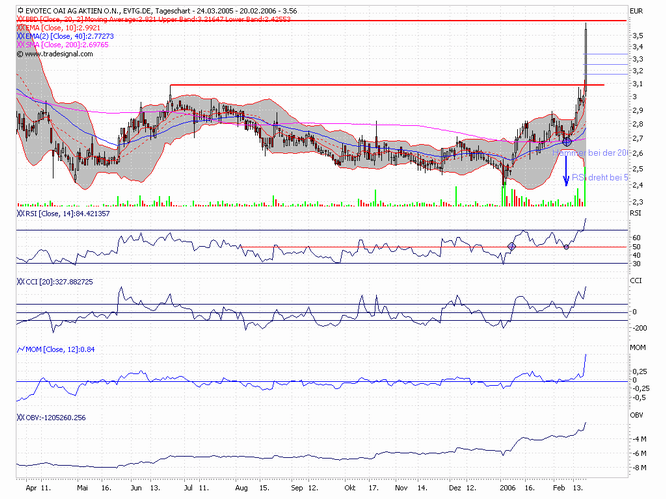Click the Okt 17. date on time axis
The height and width of the screenshot is (499, 666).
point(361,488)
